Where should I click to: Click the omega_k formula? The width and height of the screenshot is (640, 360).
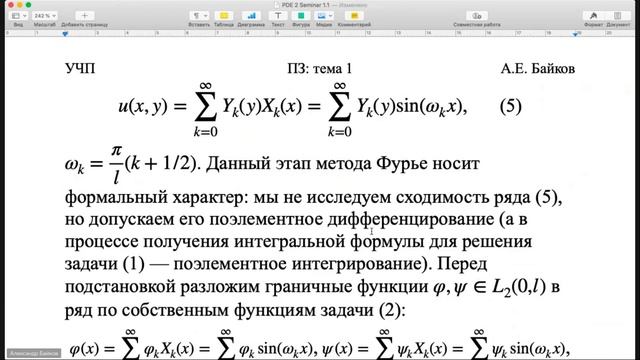coord(133,164)
